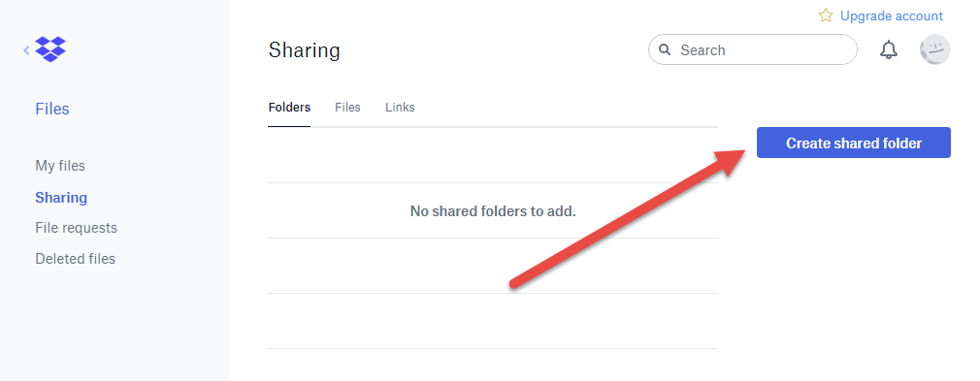The width and height of the screenshot is (980, 381).
Task: Open the account avatar menu
Action: pyautogui.click(x=935, y=50)
